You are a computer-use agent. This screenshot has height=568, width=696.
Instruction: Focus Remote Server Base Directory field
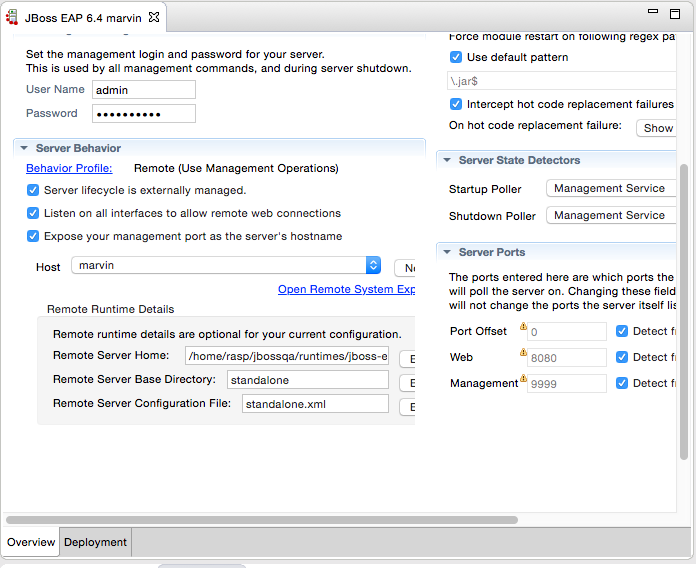pyautogui.click(x=308, y=380)
